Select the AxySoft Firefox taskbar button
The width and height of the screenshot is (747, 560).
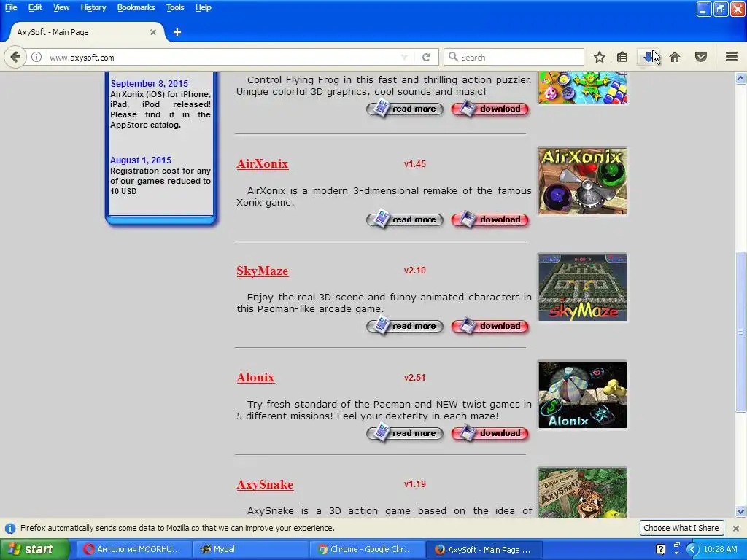point(484,550)
